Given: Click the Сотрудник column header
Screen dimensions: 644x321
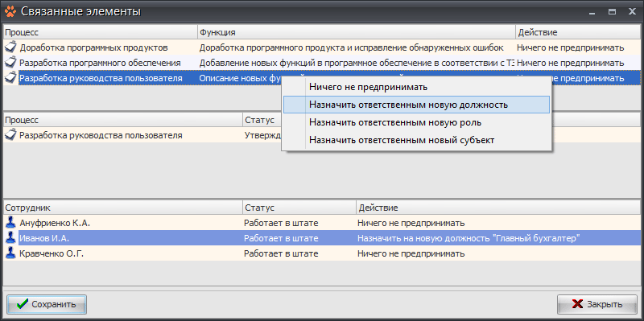Looking at the screenshot, I should [x=123, y=208].
